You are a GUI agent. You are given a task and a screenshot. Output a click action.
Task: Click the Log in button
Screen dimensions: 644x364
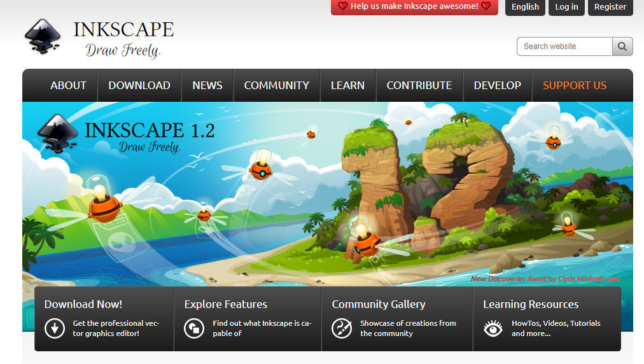(x=566, y=7)
